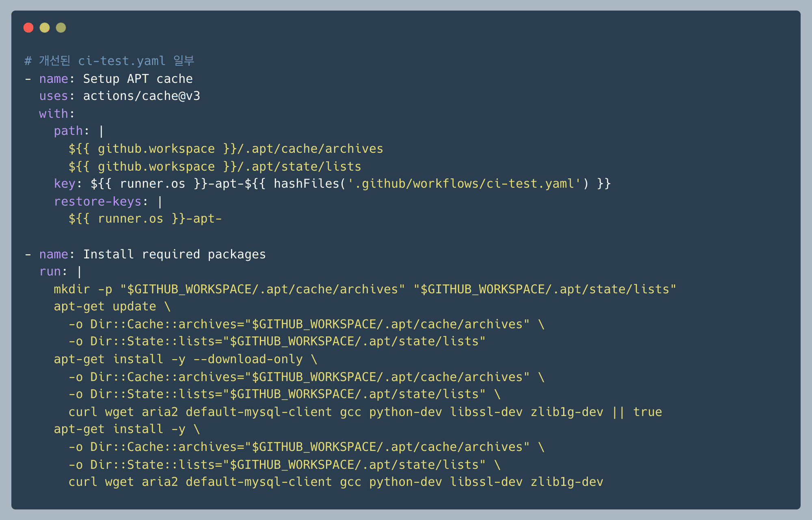812x520 pixels.
Task: Click the "key" property name
Action: click(65, 184)
